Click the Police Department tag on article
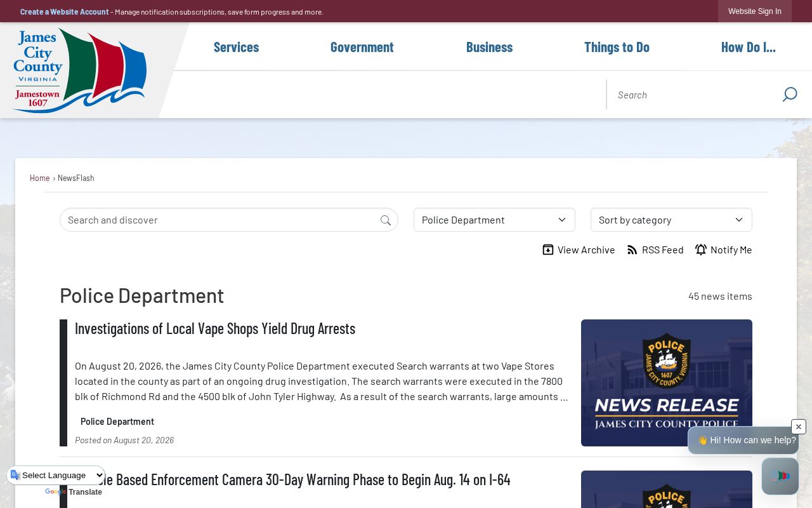The image size is (812, 508). coord(117,422)
